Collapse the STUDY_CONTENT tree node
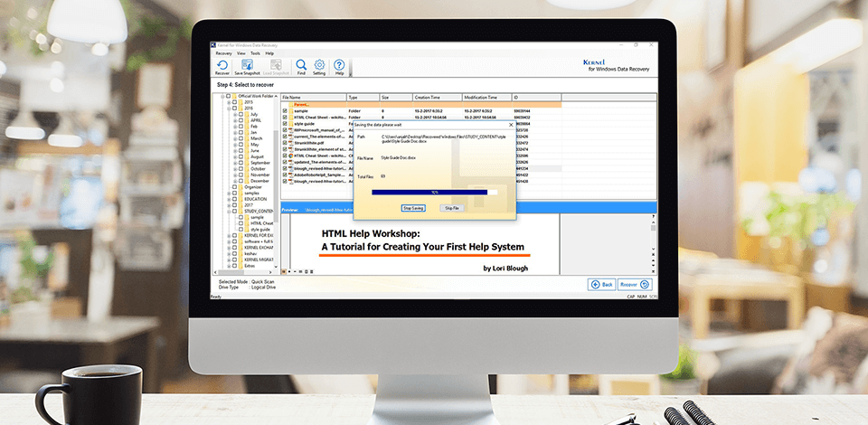This screenshot has height=425, width=868. (x=229, y=212)
